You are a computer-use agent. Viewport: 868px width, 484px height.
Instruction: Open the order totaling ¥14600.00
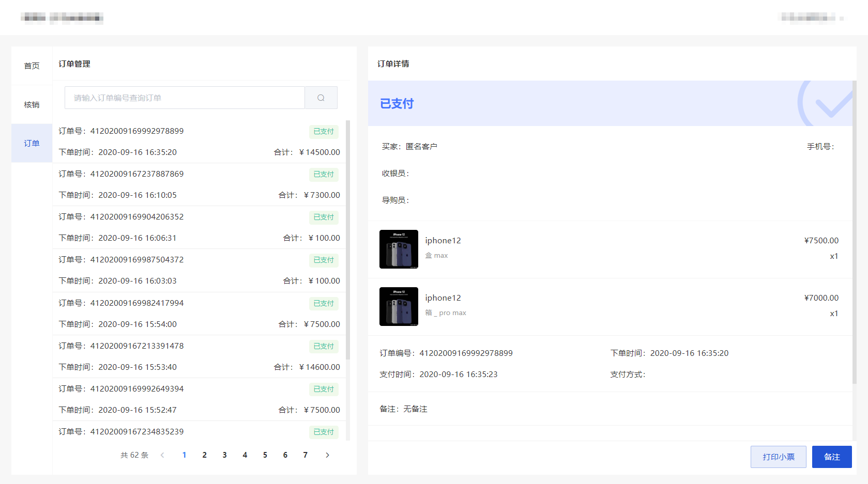[x=199, y=356]
